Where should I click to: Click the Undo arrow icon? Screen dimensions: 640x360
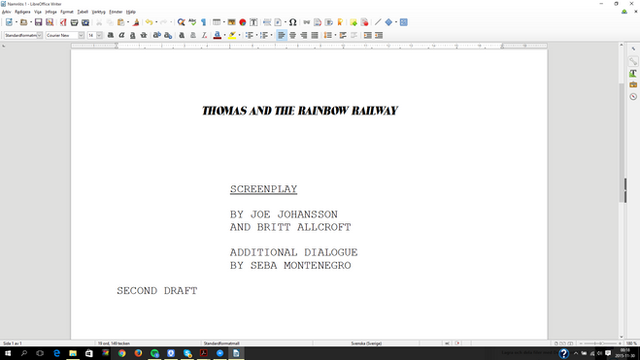[x=149, y=22]
